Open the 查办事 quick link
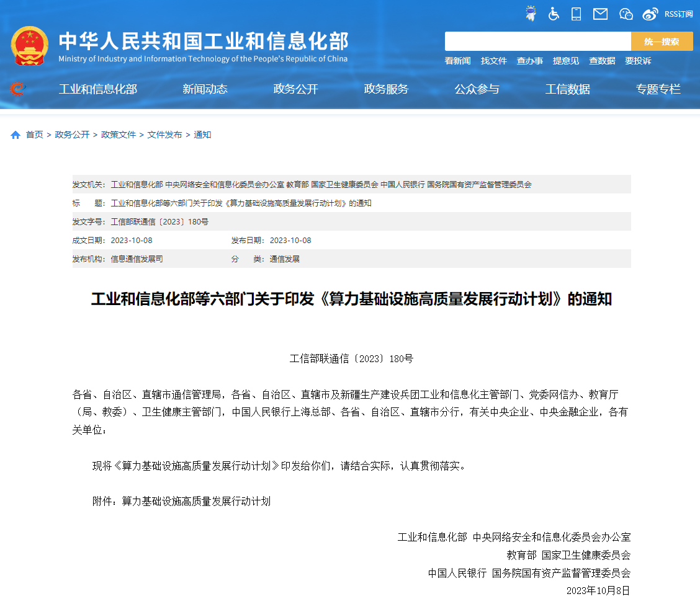Viewport: 700px width, 599px height. [x=530, y=61]
